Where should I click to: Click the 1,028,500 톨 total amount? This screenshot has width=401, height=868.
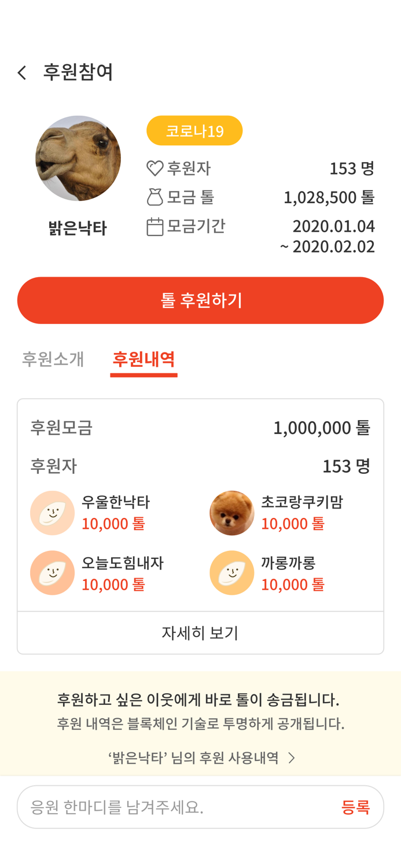point(329,197)
